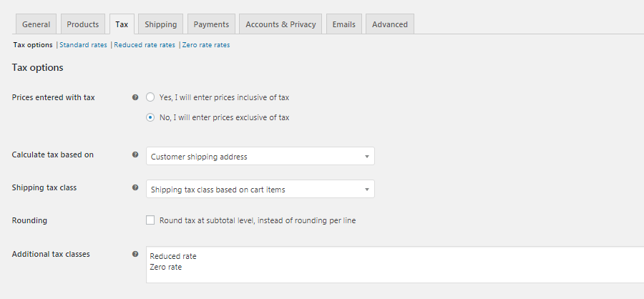Screen dimensions: 644x299
Task: Switch to Accounts & Privacy tab
Action: (280, 24)
